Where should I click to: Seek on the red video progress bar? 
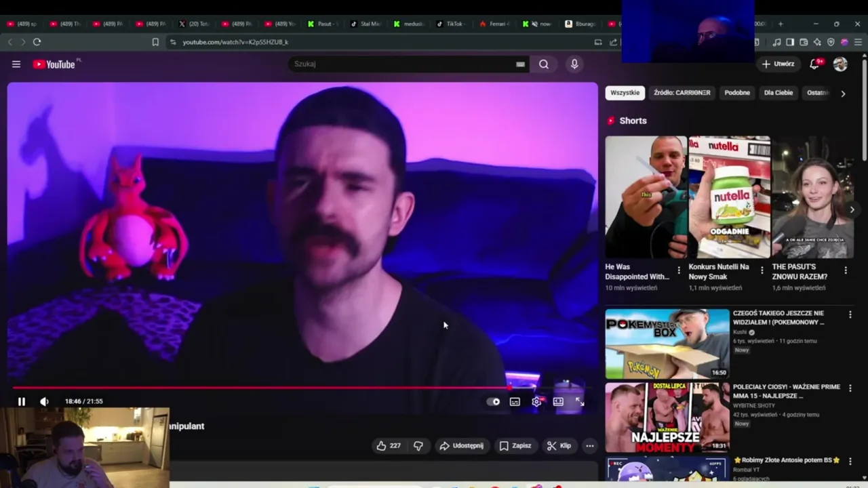coord(302,388)
